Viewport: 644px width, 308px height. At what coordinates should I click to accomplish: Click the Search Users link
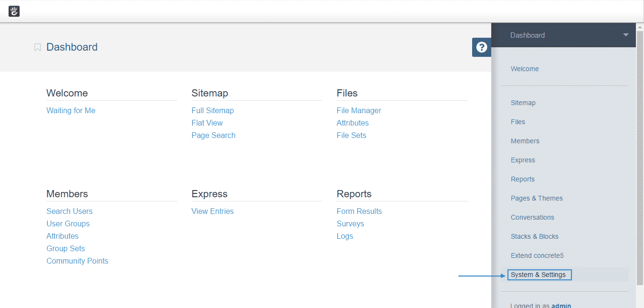pyautogui.click(x=69, y=211)
